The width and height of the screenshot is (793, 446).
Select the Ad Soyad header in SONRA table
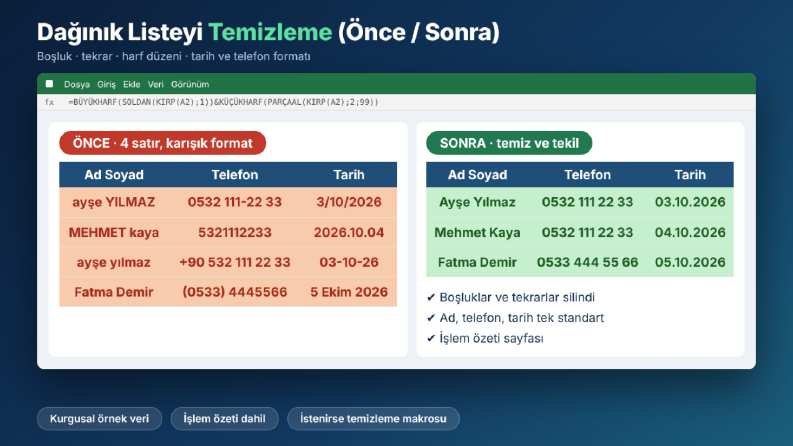click(477, 175)
